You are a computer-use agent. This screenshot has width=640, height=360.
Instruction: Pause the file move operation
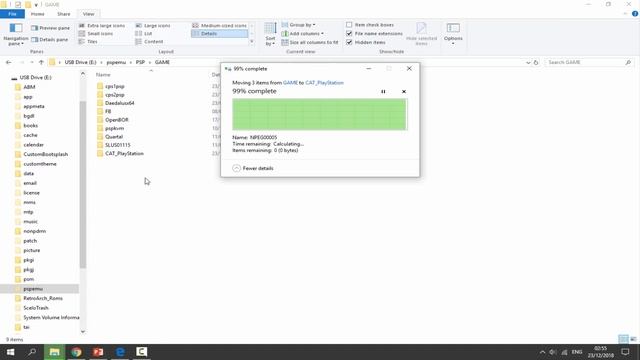[383, 91]
